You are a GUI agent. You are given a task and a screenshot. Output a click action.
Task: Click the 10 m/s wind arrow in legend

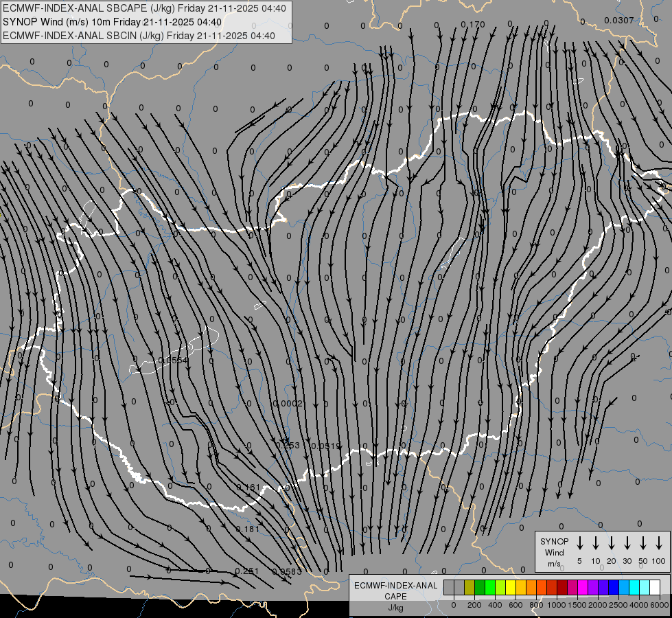(595, 543)
